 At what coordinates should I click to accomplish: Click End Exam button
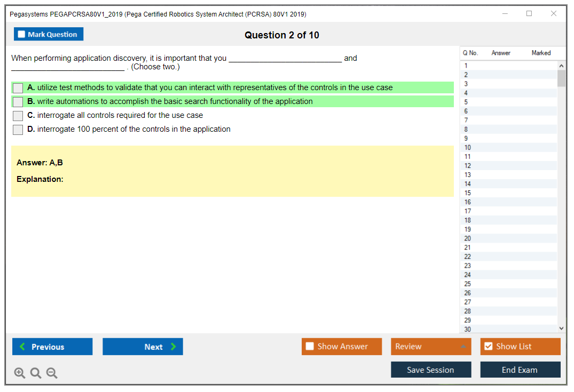point(520,370)
